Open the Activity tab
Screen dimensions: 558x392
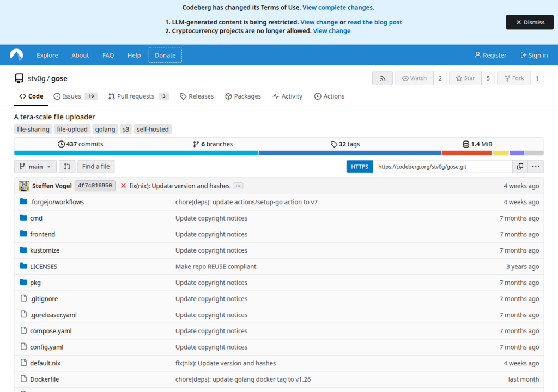tap(287, 96)
